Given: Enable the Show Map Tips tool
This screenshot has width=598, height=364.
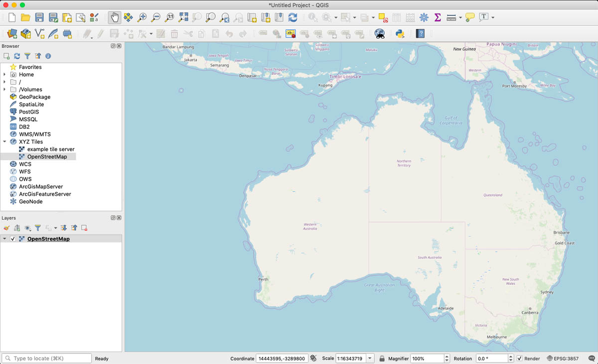Looking at the screenshot, I should [469, 17].
